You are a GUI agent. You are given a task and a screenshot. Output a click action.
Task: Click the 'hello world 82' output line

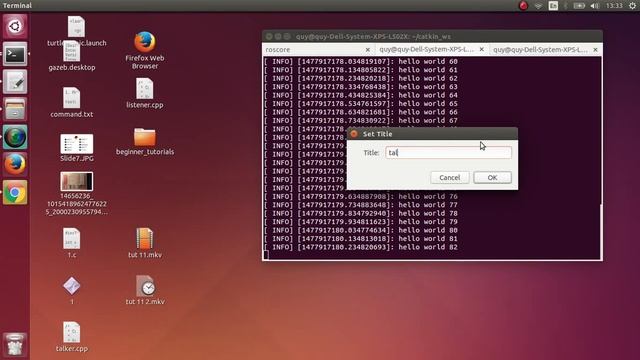(x=360, y=247)
